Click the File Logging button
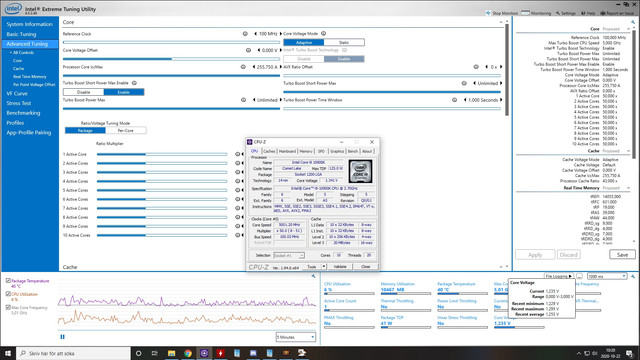The width and height of the screenshot is (640, 360). click(558, 276)
